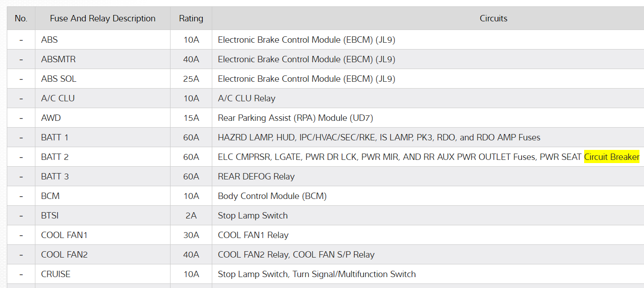Screen dimensions: 644x288
Task: Click the ABSMTR fuse description cell
Action: click(x=59, y=60)
